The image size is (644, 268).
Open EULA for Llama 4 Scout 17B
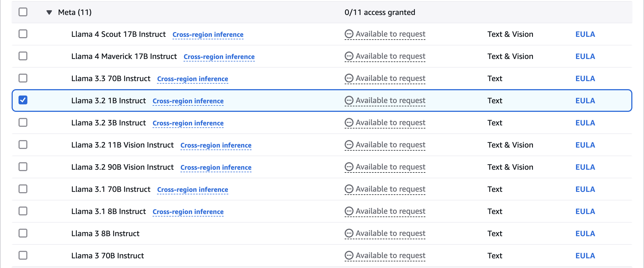[585, 34]
